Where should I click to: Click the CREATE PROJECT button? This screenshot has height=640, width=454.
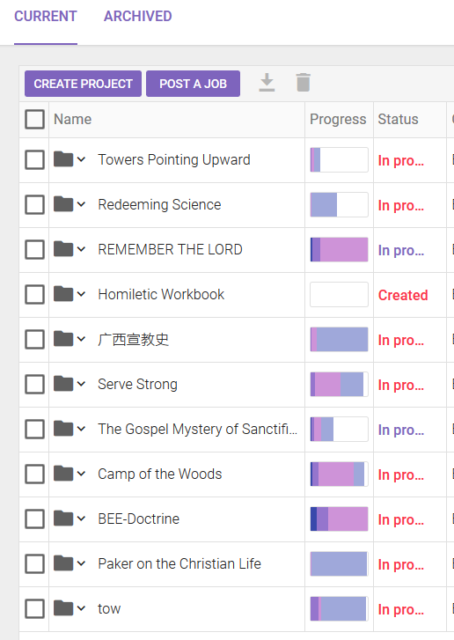pyautogui.click(x=83, y=84)
